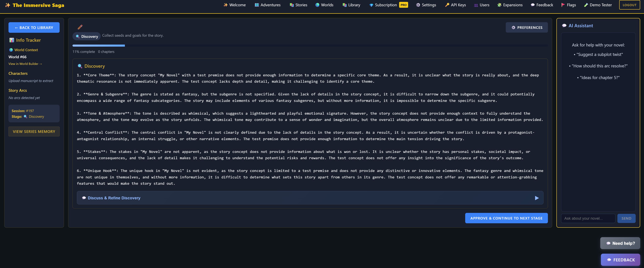Click the gear icon in Preferences button

point(513,28)
